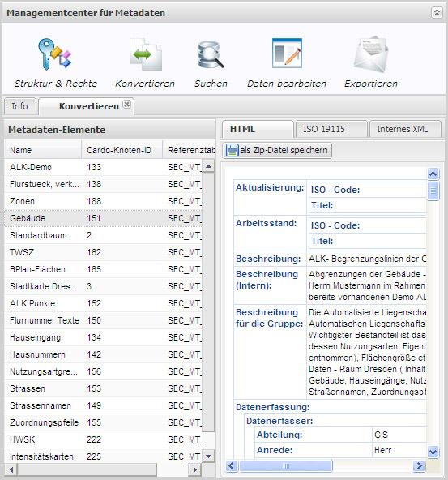Image resolution: width=448 pixels, height=480 pixels.
Task: Select the Gebäude row in the list
Action: pyautogui.click(x=104, y=218)
